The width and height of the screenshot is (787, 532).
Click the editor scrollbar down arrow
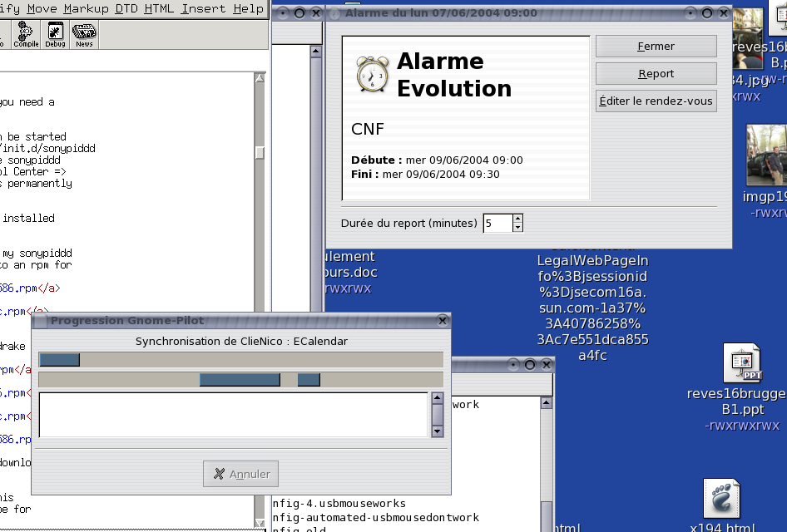click(260, 523)
